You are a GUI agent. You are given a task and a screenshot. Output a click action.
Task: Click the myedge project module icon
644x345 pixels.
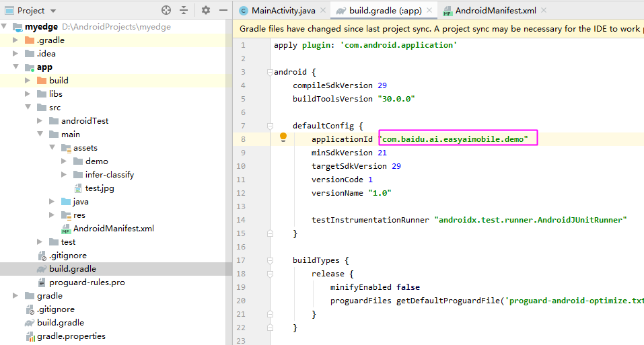[17, 27]
